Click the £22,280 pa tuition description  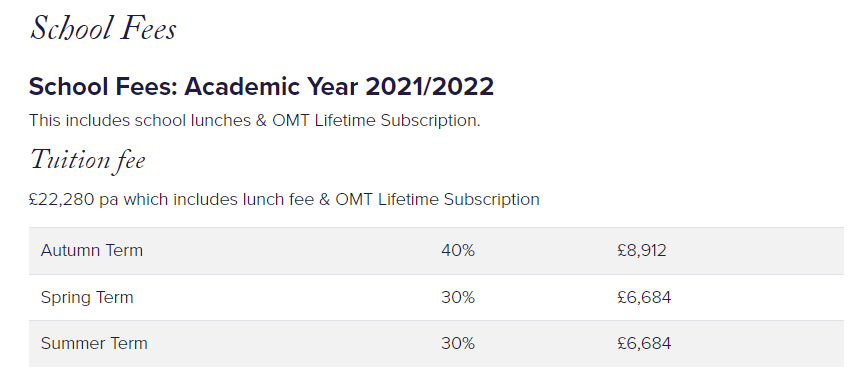click(x=284, y=199)
